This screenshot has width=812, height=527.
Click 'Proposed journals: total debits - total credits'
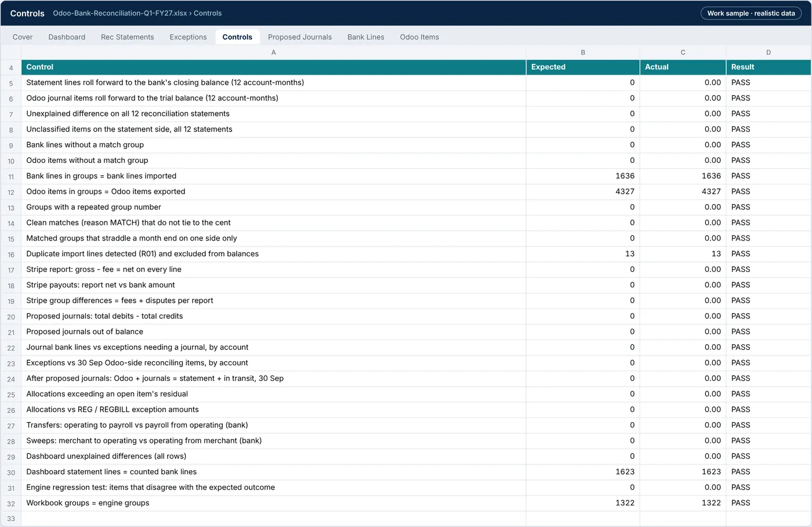tap(274, 317)
